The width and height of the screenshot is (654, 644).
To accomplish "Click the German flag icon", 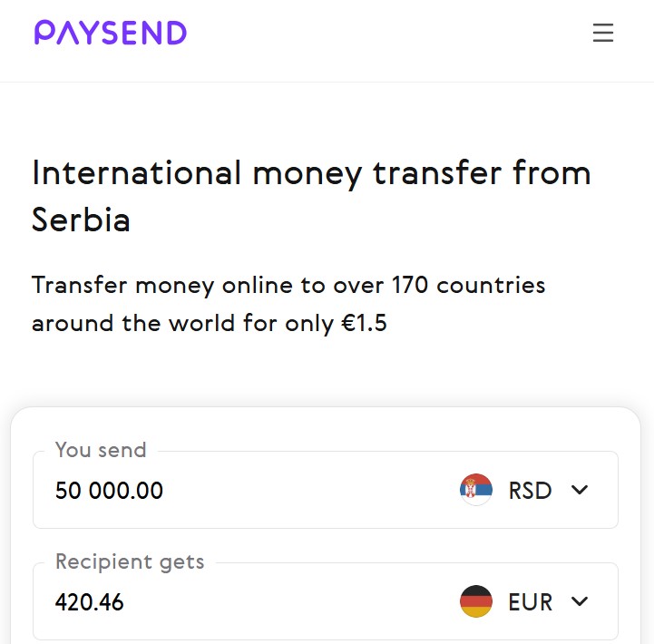I will tap(476, 601).
